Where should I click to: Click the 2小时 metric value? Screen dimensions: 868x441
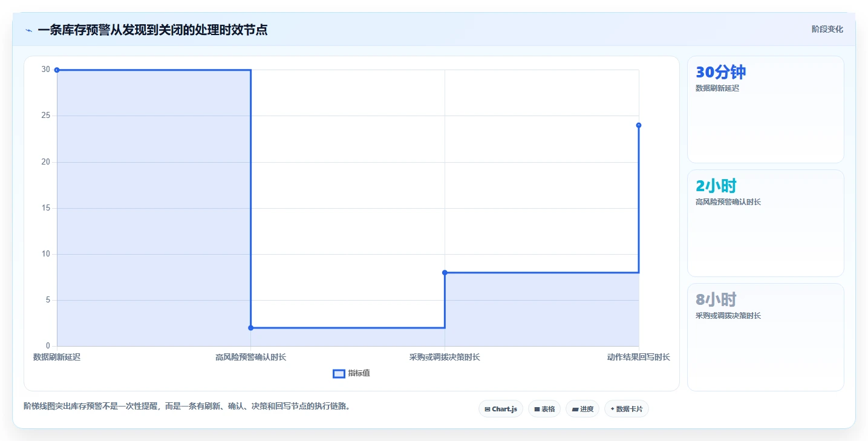pyautogui.click(x=716, y=186)
